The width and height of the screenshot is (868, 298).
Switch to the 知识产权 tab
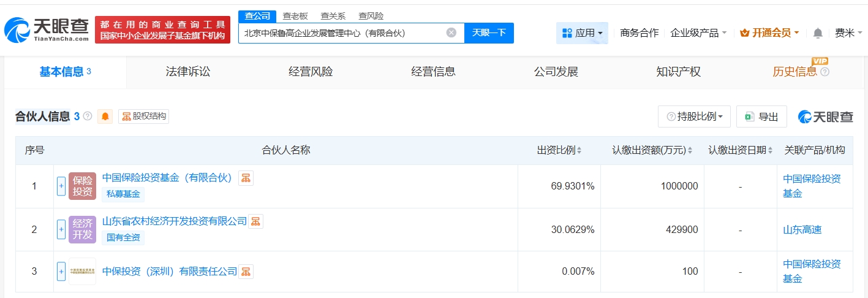point(678,72)
